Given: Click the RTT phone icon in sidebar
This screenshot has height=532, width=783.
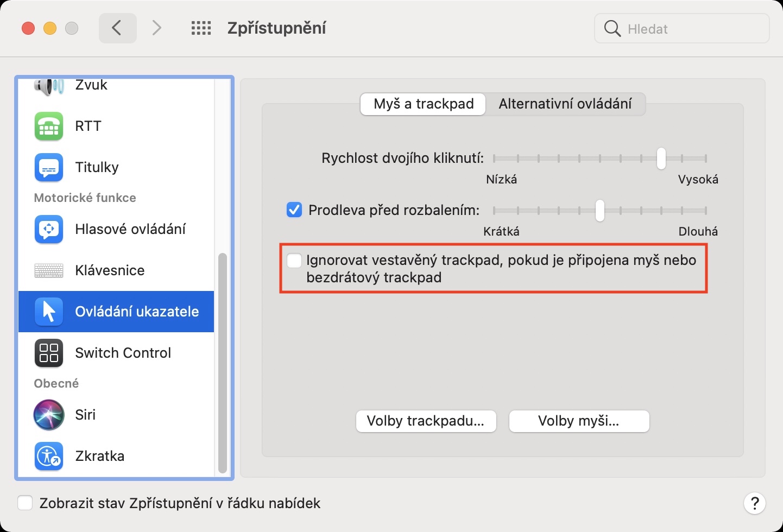Looking at the screenshot, I should click(x=49, y=126).
